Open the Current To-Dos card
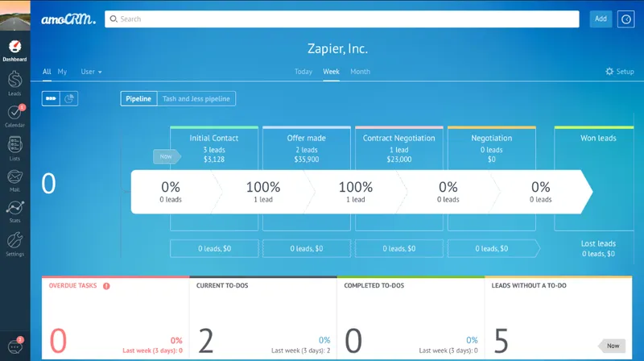 click(x=263, y=318)
